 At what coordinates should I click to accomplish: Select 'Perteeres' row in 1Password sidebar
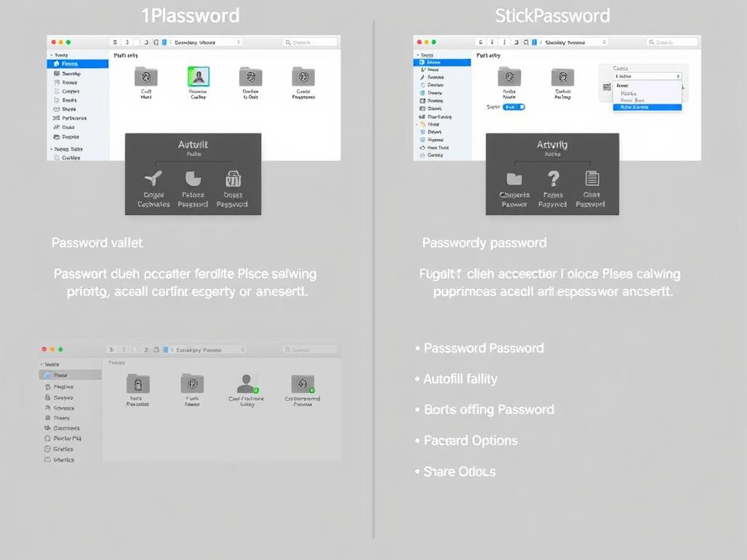click(77, 118)
